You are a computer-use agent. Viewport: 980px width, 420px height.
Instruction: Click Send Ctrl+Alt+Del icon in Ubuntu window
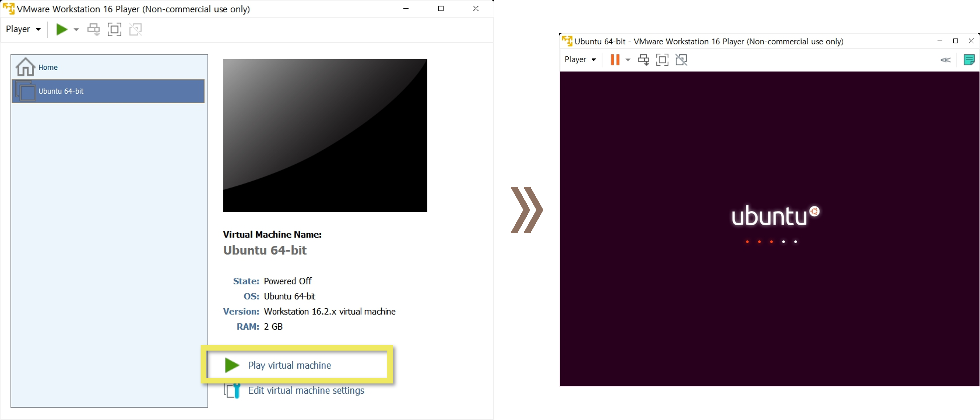643,60
